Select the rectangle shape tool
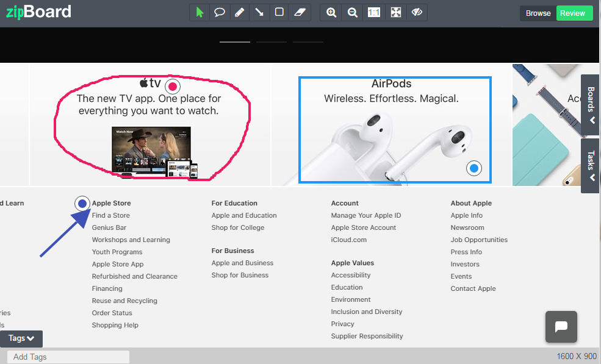The width and height of the screenshot is (601, 364). (x=279, y=12)
